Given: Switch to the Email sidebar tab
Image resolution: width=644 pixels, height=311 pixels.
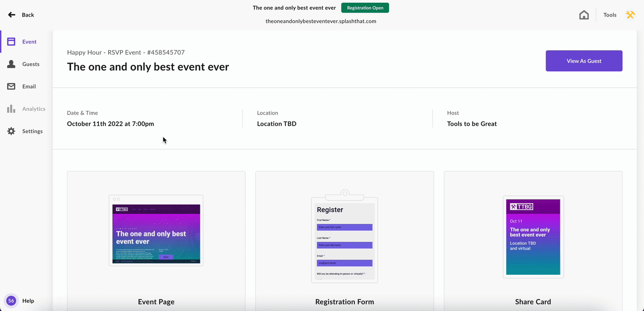Looking at the screenshot, I should click(29, 86).
